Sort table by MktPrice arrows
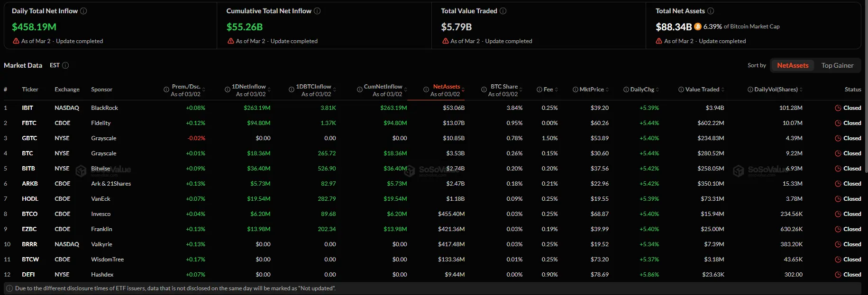The height and width of the screenshot is (295, 868). pyautogui.click(x=607, y=89)
